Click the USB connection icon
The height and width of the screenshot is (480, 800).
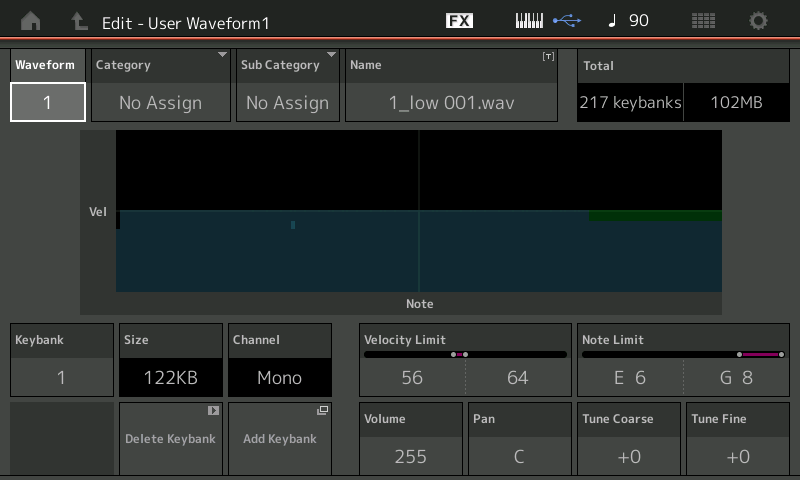pyautogui.click(x=566, y=21)
